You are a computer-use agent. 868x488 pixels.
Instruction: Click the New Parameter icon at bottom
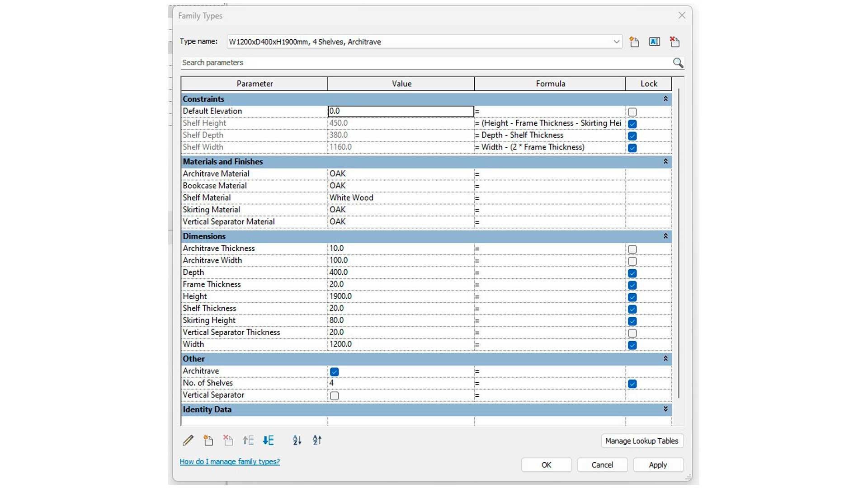coord(208,441)
